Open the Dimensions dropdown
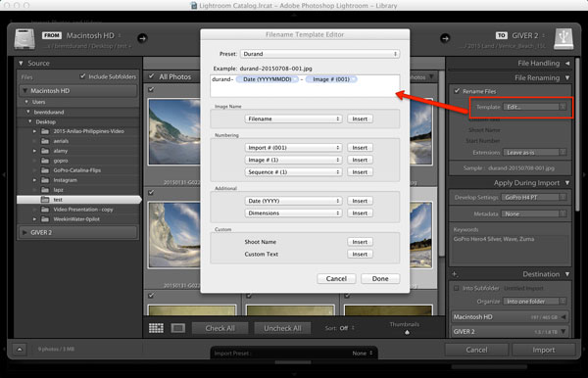This screenshot has height=378, width=588. [x=293, y=213]
